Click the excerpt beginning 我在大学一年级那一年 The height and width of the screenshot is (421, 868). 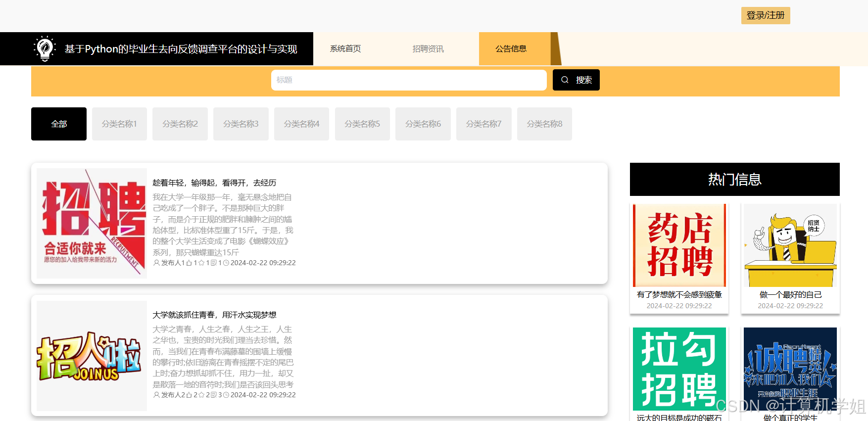pyautogui.click(x=223, y=225)
